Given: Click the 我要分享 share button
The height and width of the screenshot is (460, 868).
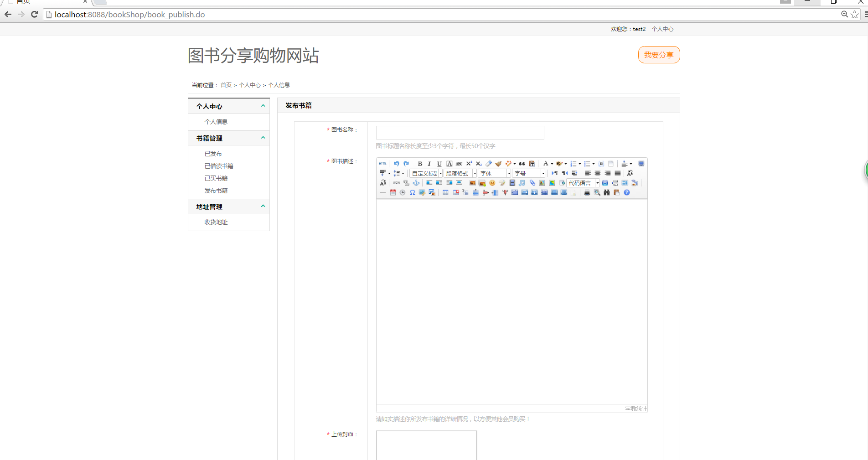Looking at the screenshot, I should click(x=658, y=55).
